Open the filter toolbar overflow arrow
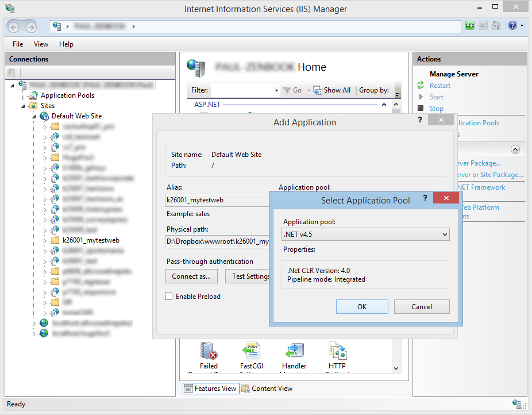 click(x=398, y=95)
